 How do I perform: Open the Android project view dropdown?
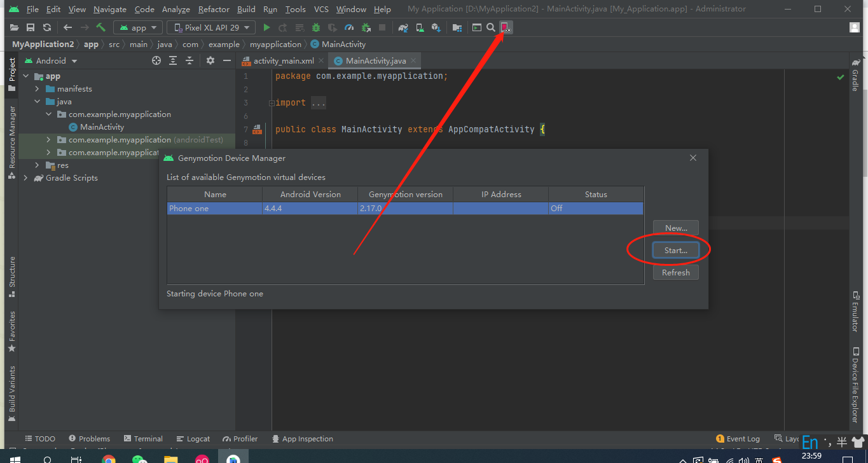click(51, 60)
